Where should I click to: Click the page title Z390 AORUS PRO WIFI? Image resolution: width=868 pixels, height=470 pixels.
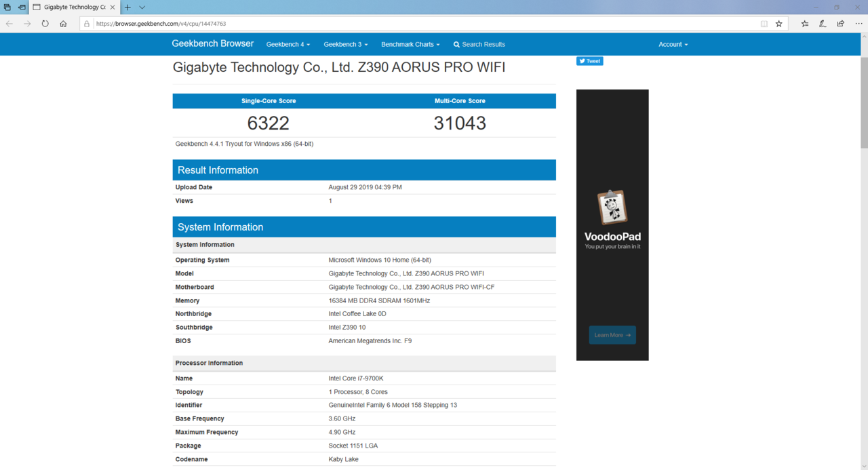point(339,67)
